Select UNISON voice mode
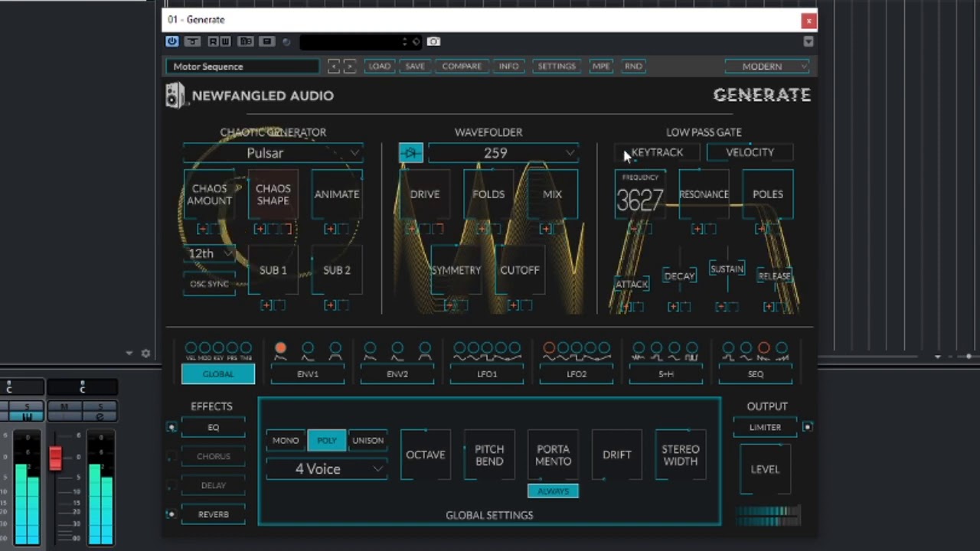Screen dimensions: 980x551 pos(367,441)
